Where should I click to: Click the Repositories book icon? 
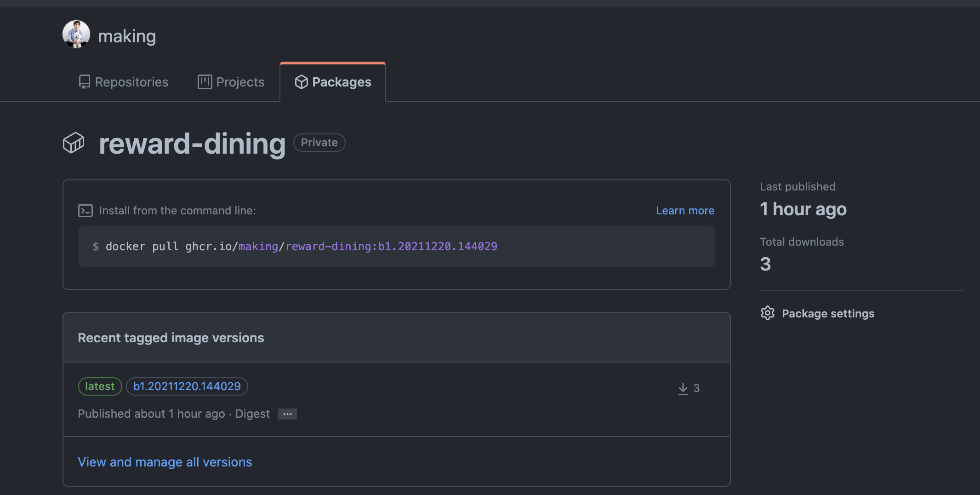(85, 82)
